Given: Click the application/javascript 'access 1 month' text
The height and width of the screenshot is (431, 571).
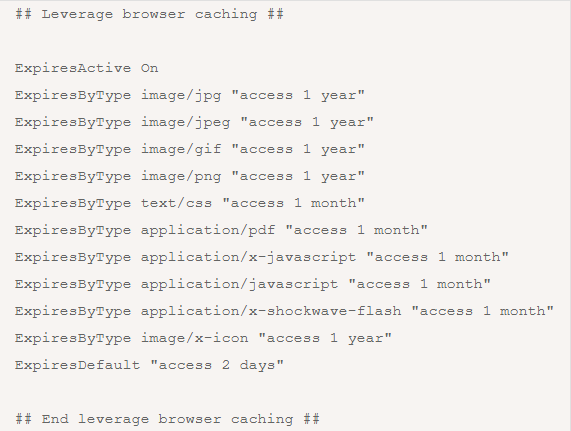Looking at the screenshot, I should point(420,284).
